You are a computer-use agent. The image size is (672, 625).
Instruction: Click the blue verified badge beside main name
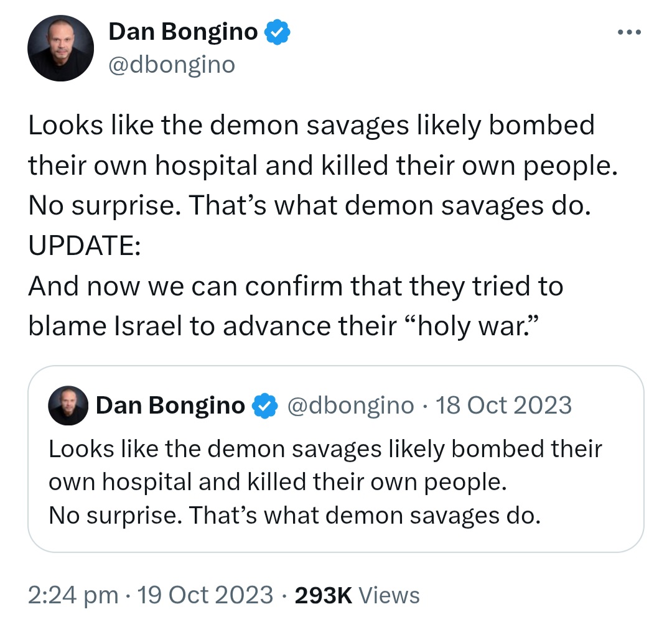click(x=278, y=32)
